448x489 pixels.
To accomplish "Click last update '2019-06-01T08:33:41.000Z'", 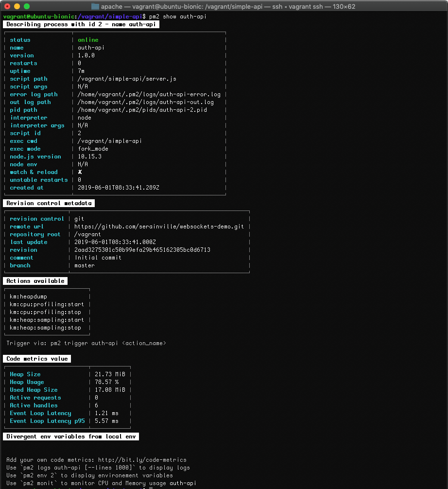I will (115, 243).
